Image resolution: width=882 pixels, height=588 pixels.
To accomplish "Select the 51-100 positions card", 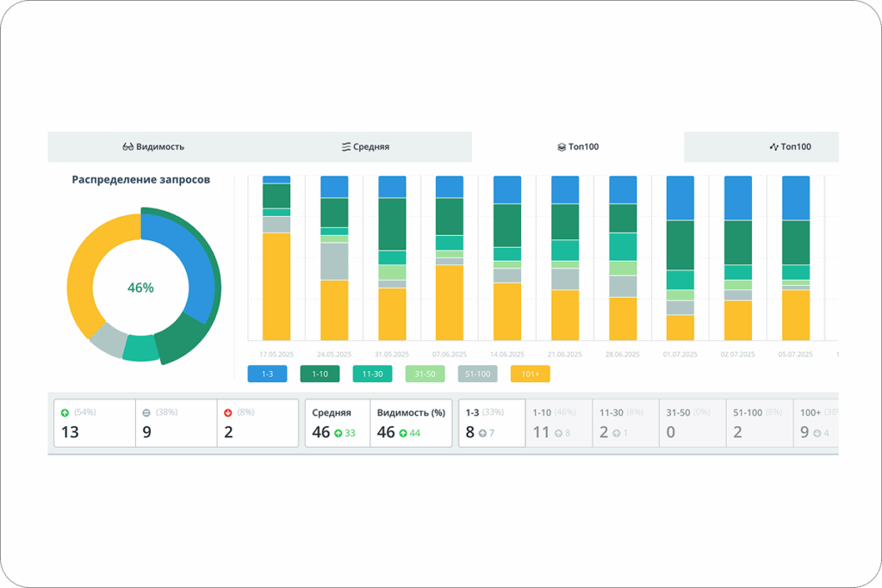I will click(x=760, y=424).
